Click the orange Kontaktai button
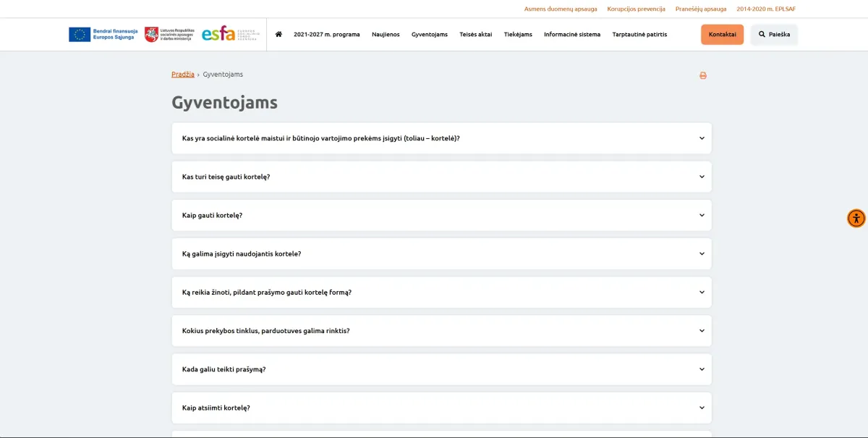This screenshot has height=438, width=868. tap(722, 35)
